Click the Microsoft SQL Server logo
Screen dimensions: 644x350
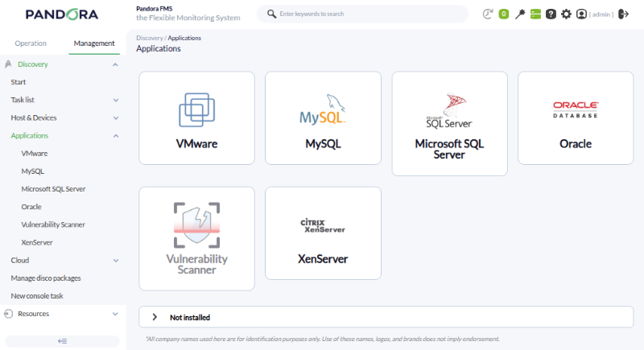(449, 111)
